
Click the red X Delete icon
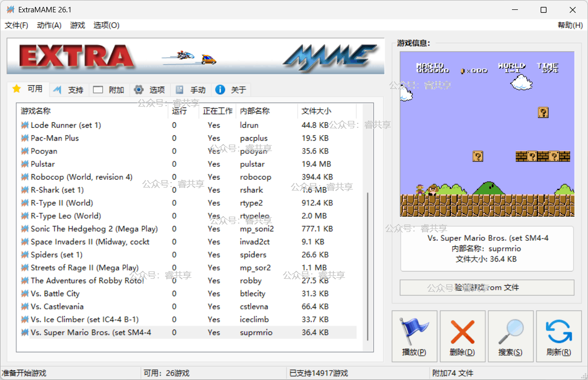462,331
